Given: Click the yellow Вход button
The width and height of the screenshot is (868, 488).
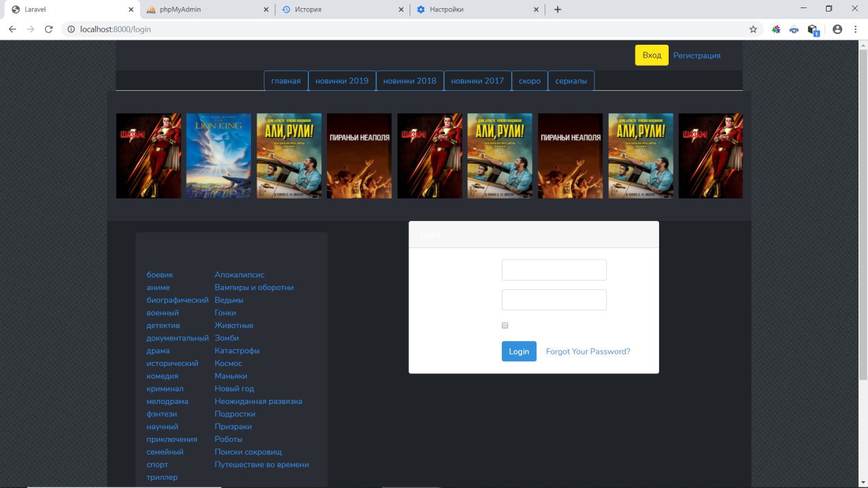Looking at the screenshot, I should click(x=652, y=56).
